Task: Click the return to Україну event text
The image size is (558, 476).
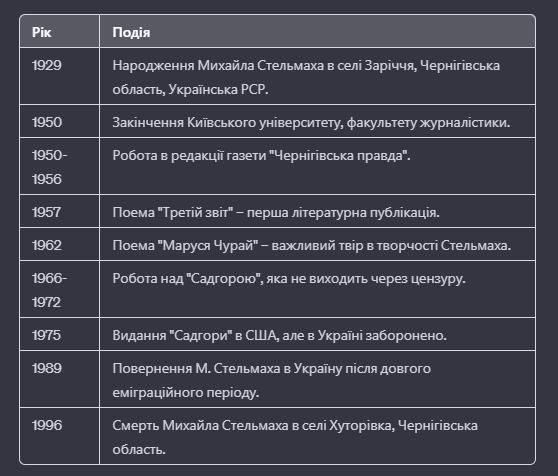Action: (272, 380)
